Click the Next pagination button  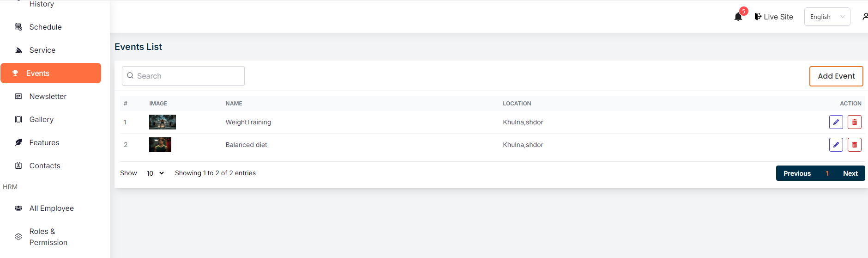850,173
